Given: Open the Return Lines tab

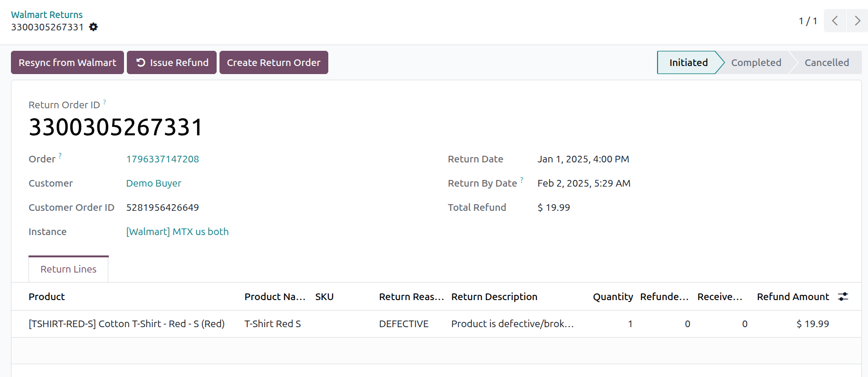Looking at the screenshot, I should pyautogui.click(x=68, y=269).
